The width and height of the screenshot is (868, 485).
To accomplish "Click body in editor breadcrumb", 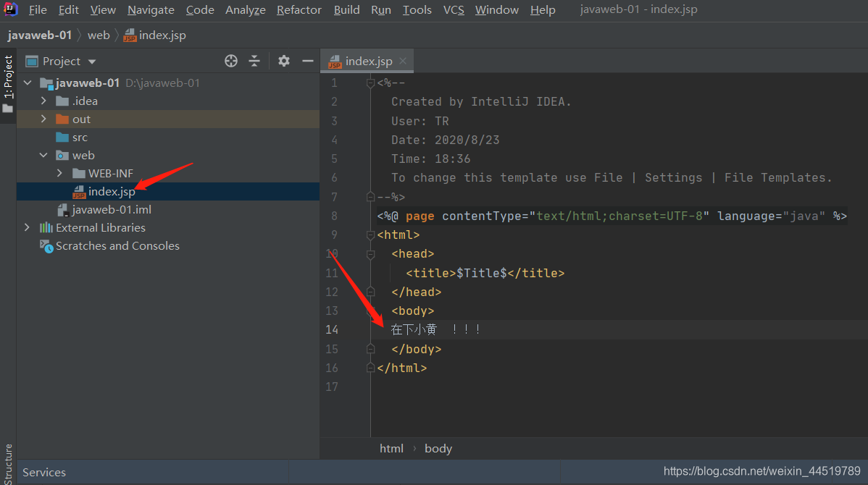I will (438, 449).
